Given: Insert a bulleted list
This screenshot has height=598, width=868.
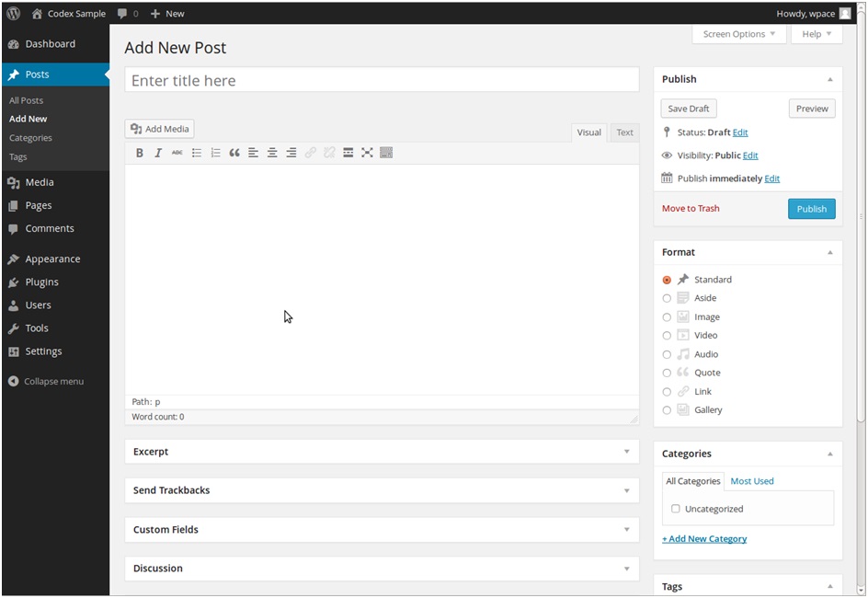Looking at the screenshot, I should point(197,153).
